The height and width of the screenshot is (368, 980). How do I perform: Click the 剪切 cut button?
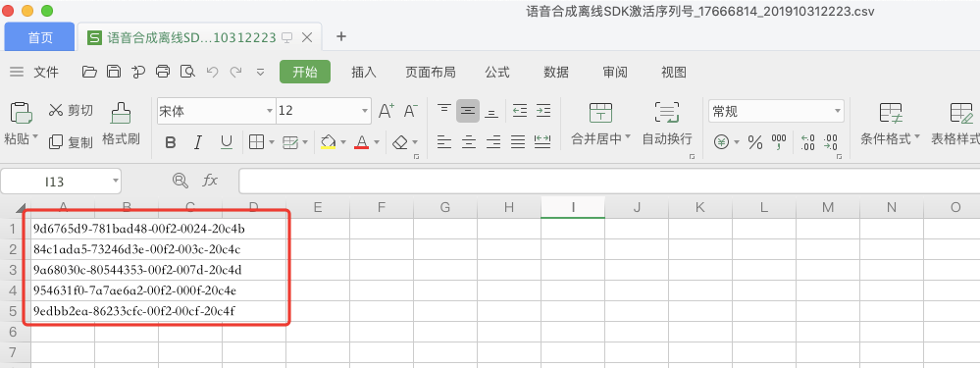(x=71, y=111)
